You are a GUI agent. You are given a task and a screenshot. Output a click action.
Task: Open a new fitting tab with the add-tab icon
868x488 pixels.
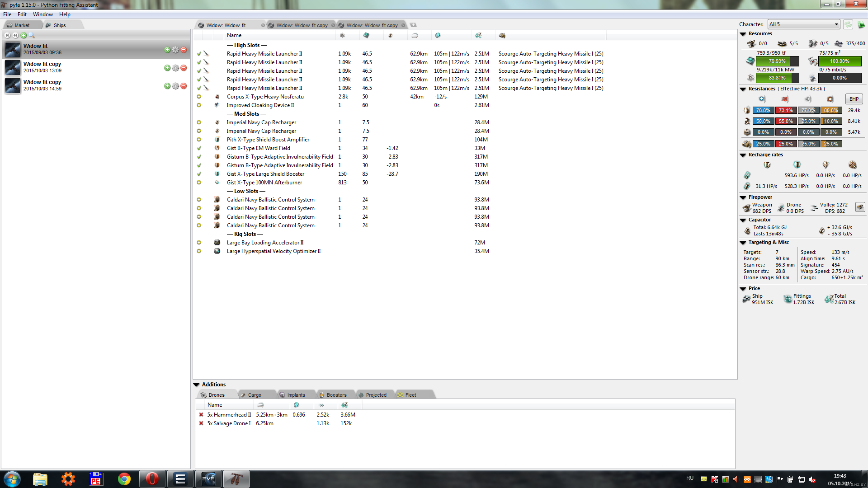pyautogui.click(x=413, y=25)
